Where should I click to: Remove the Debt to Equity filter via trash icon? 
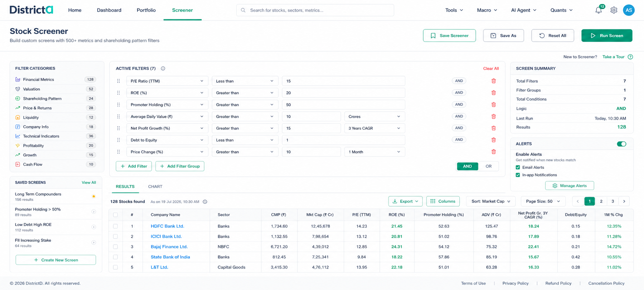click(494, 140)
